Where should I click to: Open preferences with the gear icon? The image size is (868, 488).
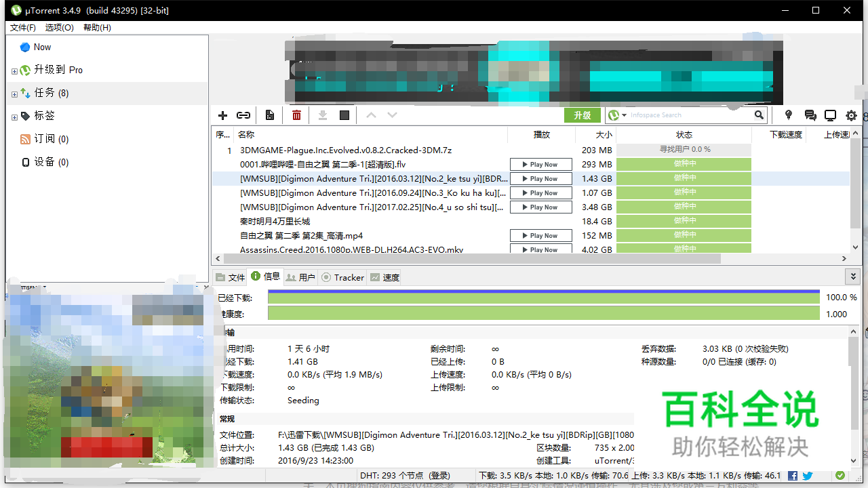(x=852, y=115)
